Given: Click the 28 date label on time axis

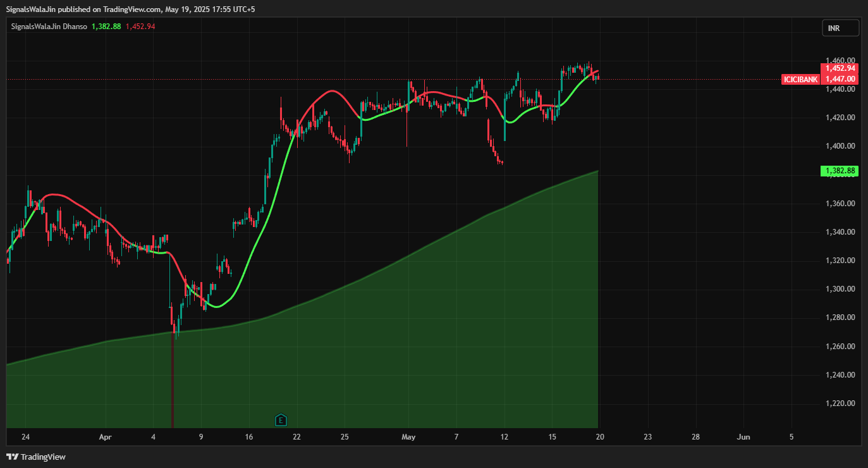Looking at the screenshot, I should (x=695, y=437).
